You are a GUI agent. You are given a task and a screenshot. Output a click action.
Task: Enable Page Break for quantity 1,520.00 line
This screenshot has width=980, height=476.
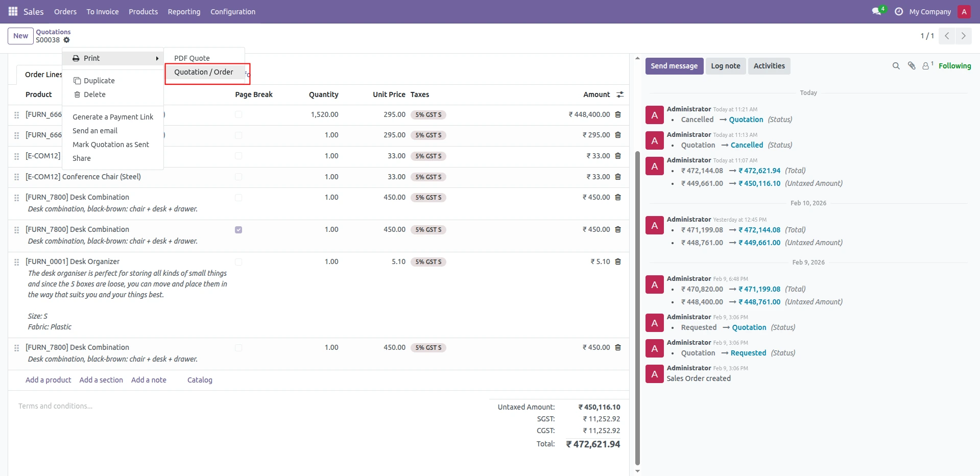coord(238,115)
